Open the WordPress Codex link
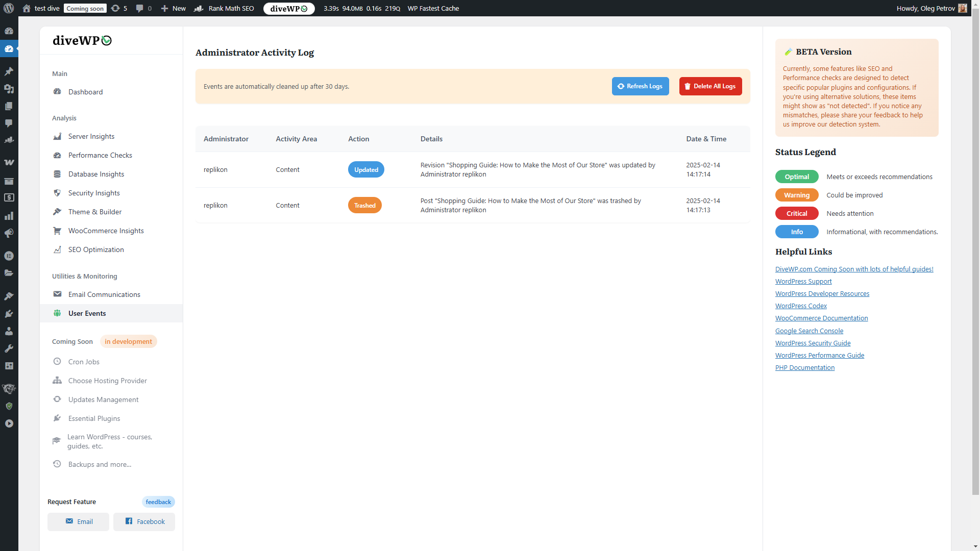This screenshot has height=551, width=980. (x=800, y=306)
